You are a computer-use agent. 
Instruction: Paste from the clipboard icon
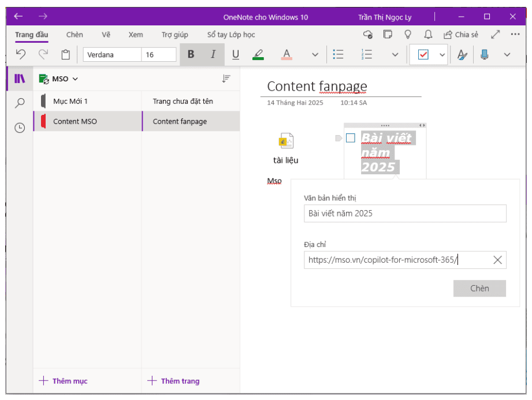[x=65, y=54]
